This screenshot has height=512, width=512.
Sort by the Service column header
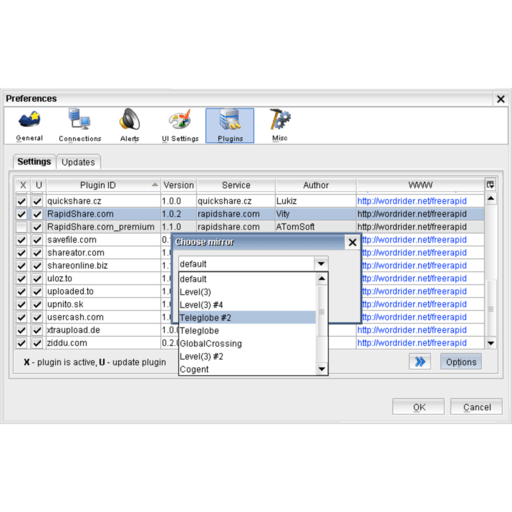click(236, 185)
